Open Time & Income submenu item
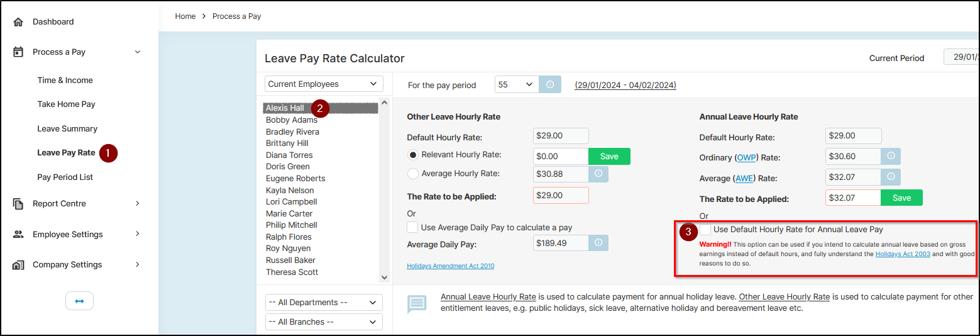 pos(65,81)
